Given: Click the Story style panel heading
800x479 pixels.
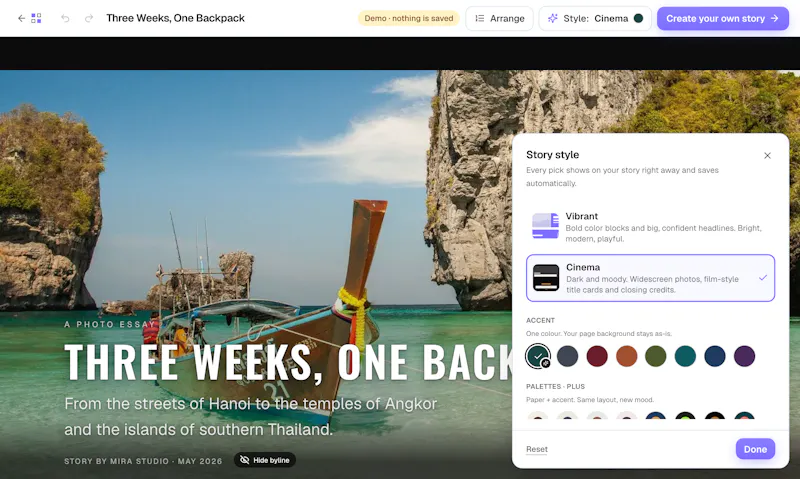Looking at the screenshot, I should click(x=553, y=155).
